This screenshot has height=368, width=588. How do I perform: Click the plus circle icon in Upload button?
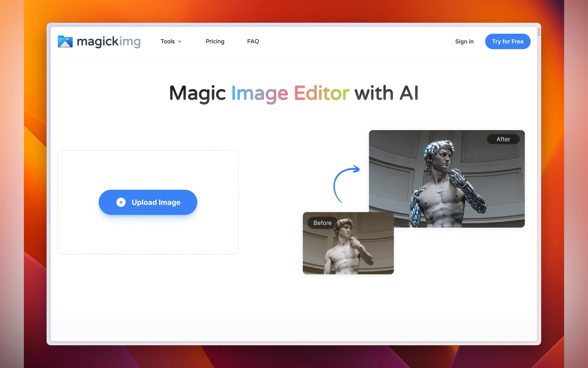pyautogui.click(x=121, y=202)
